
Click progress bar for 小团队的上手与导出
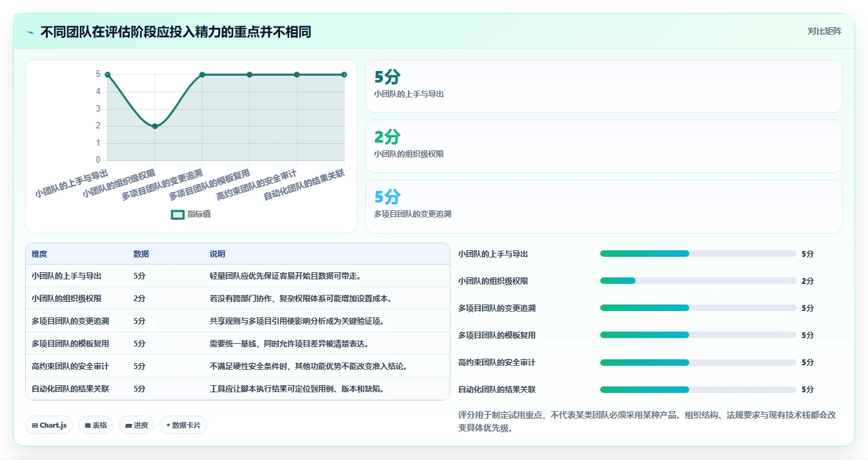click(x=698, y=254)
